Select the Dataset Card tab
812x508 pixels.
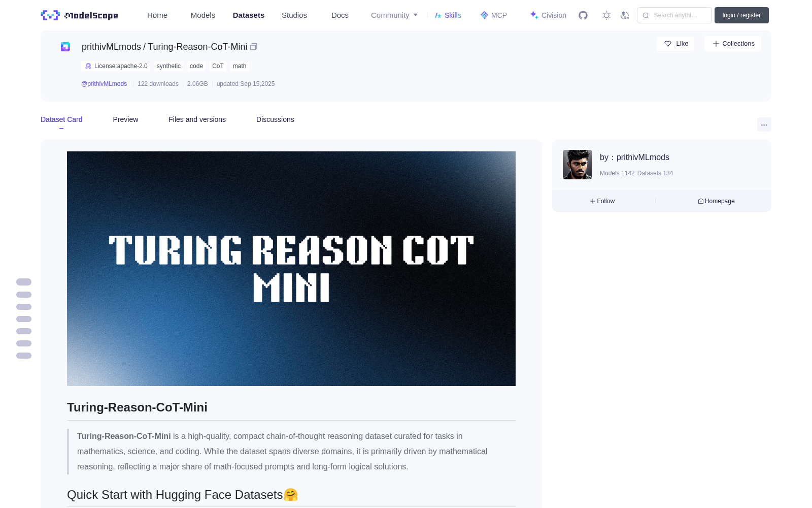coord(61,119)
